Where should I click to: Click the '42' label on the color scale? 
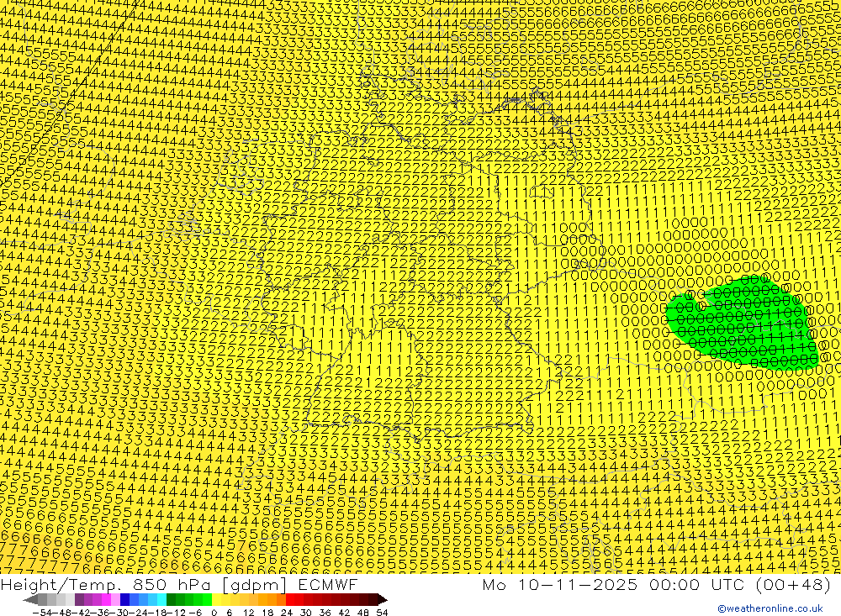pos(344,613)
